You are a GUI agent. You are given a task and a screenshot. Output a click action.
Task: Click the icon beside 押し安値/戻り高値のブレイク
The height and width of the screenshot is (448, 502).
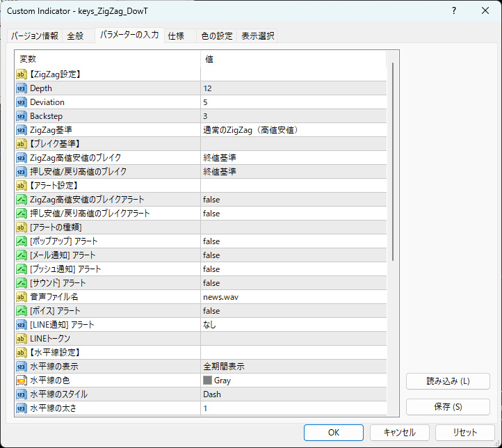point(21,172)
